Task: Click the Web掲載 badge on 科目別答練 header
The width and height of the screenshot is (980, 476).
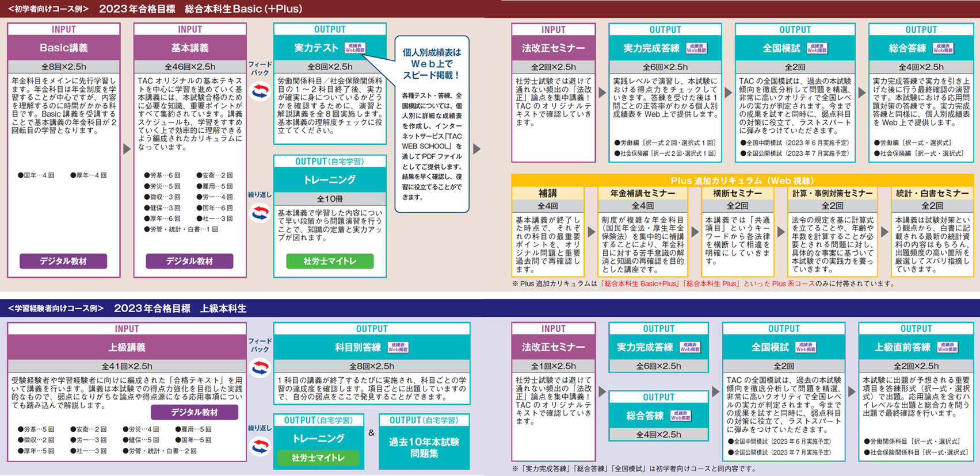Action: pyautogui.click(x=398, y=348)
